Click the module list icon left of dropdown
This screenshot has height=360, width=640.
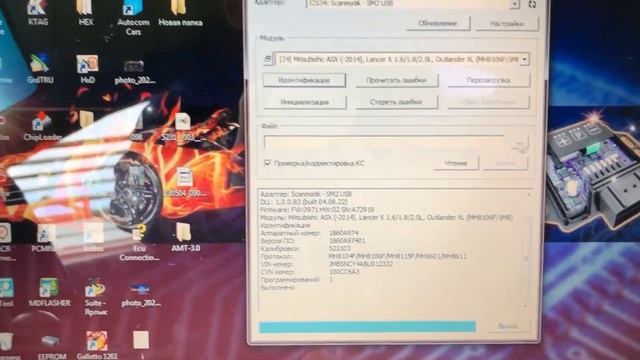pyautogui.click(x=267, y=60)
